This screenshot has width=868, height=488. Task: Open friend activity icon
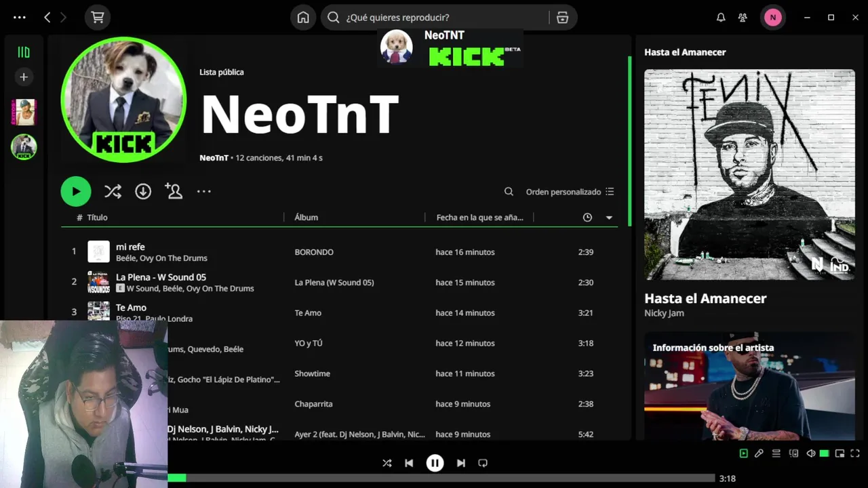coord(743,18)
